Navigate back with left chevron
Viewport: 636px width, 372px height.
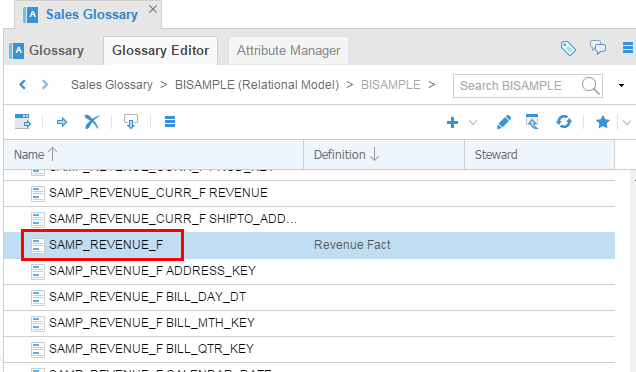click(23, 85)
